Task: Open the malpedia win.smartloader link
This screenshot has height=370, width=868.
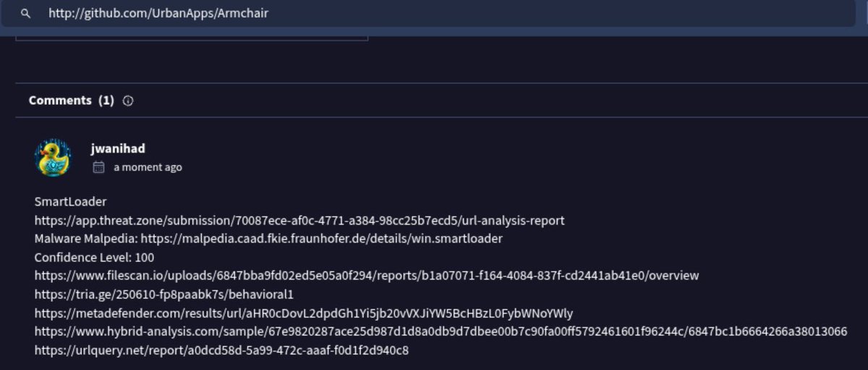Action: [x=321, y=238]
